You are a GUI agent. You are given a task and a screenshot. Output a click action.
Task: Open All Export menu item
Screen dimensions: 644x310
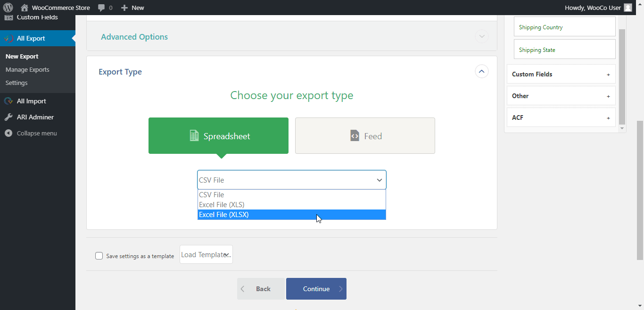click(x=38, y=38)
